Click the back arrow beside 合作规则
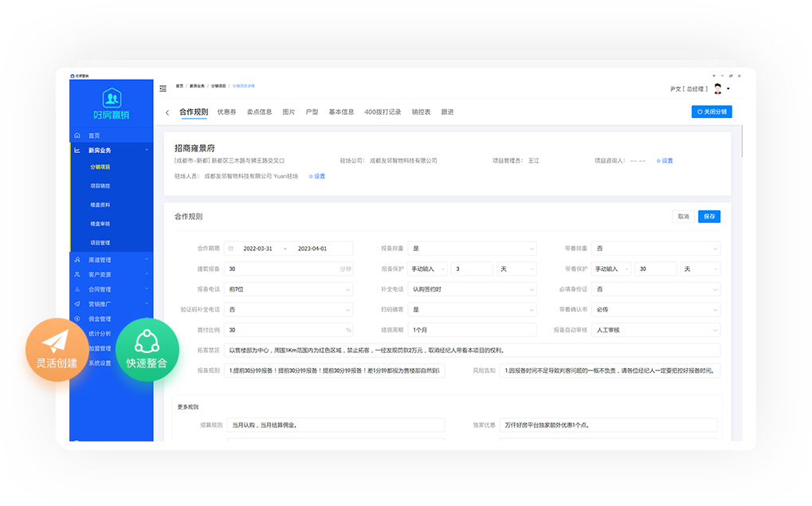Screen dimensions: 812x506 [167, 113]
